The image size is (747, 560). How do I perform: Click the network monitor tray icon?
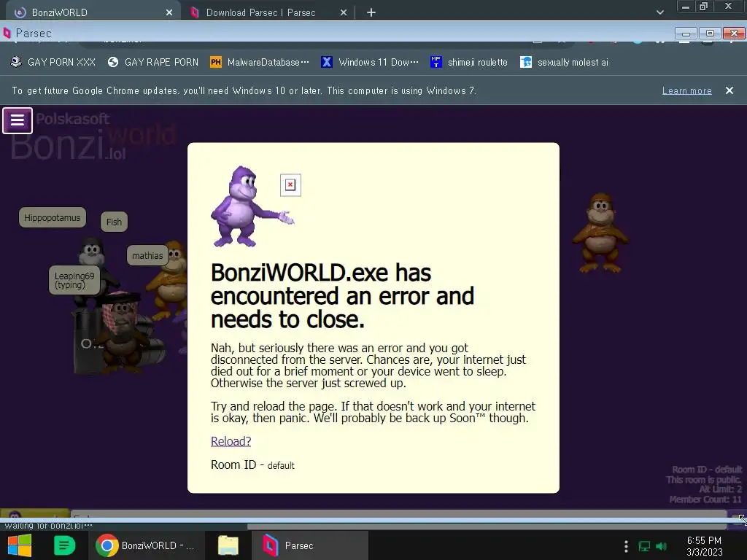point(644,546)
